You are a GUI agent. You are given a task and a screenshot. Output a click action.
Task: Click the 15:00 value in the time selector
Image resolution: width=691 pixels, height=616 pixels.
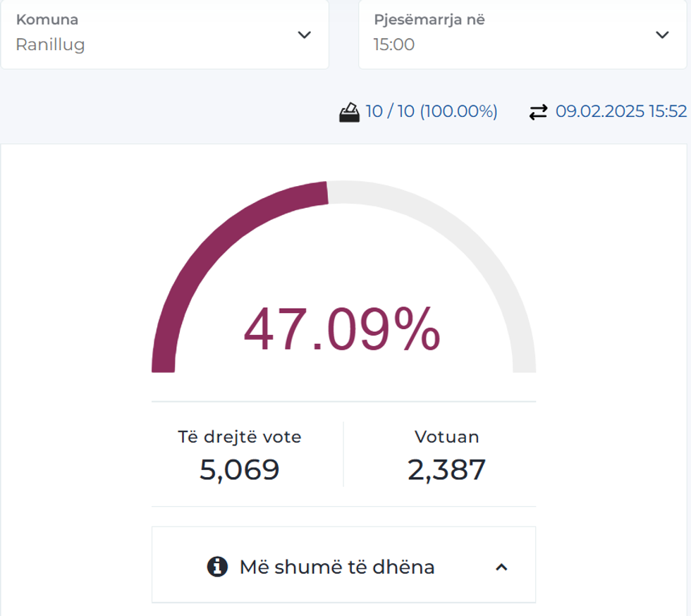coord(393,45)
